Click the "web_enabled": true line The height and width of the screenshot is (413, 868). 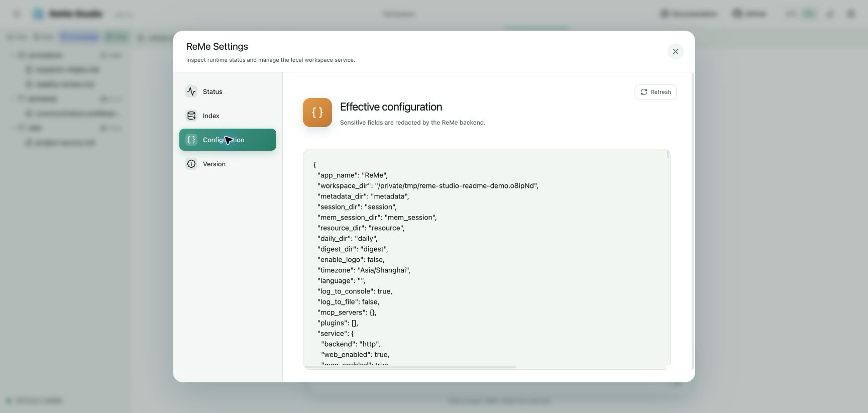click(x=355, y=354)
